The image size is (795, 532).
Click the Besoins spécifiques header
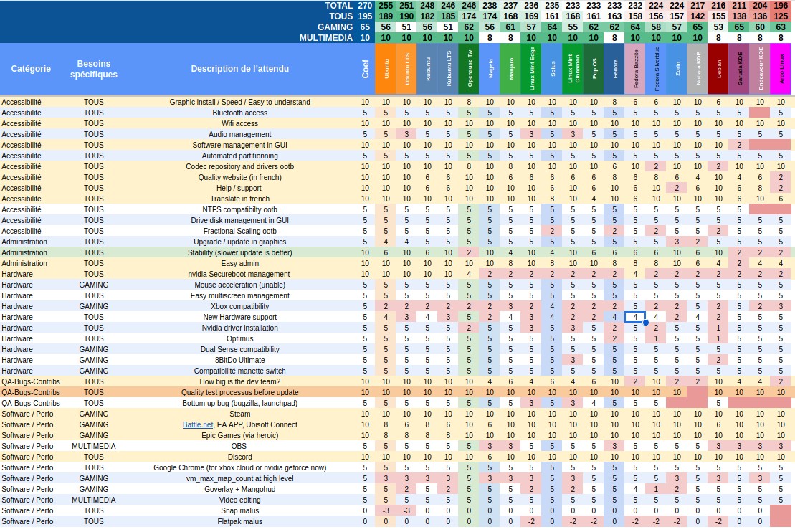pos(93,69)
